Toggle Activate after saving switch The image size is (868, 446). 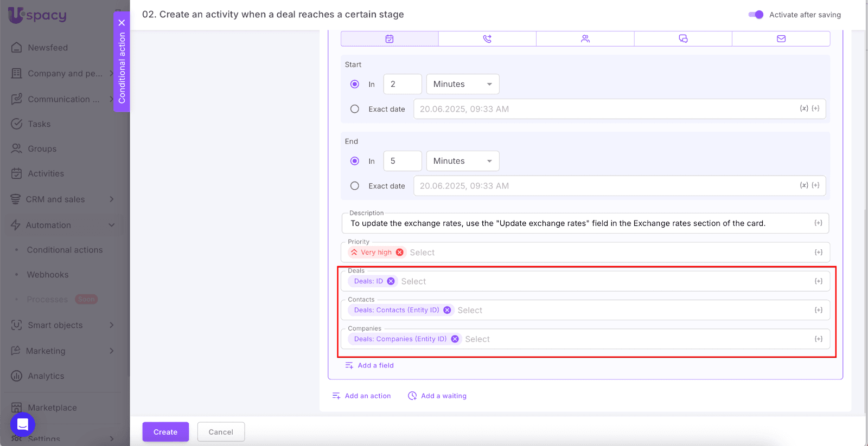[756, 15]
